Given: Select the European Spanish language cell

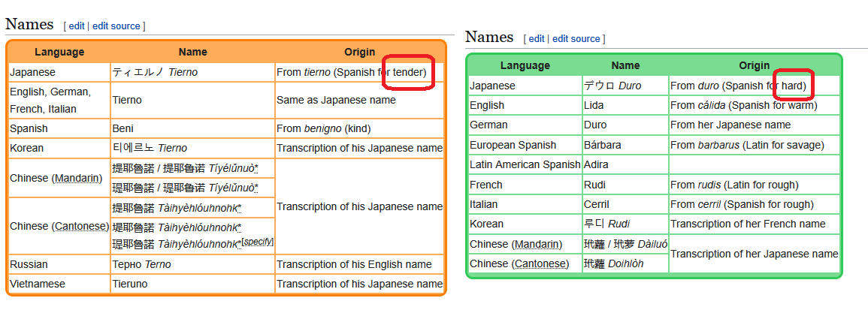Looking at the screenshot, I should point(525,145).
